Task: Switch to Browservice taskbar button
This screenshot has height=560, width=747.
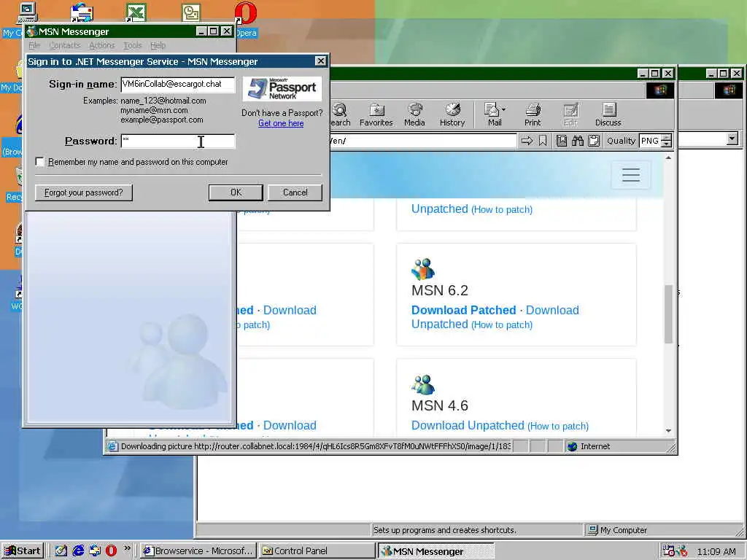Action: tap(198, 551)
